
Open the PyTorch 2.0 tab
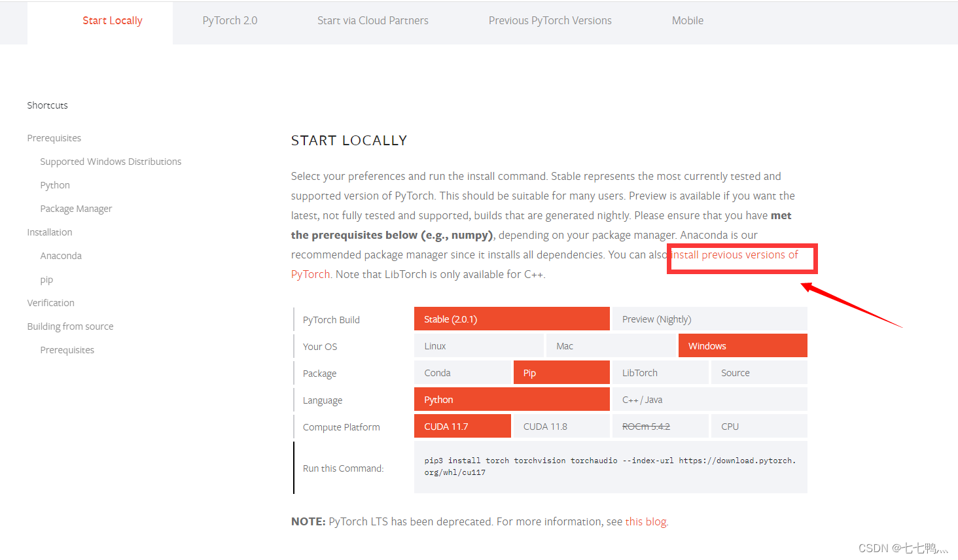[230, 21]
